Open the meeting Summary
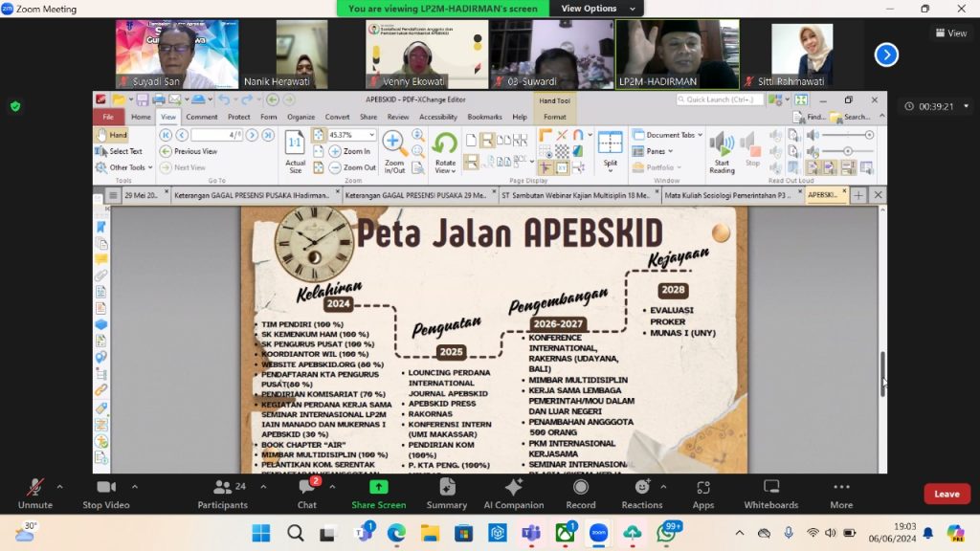Image resolution: width=980 pixels, height=551 pixels. coord(447,494)
